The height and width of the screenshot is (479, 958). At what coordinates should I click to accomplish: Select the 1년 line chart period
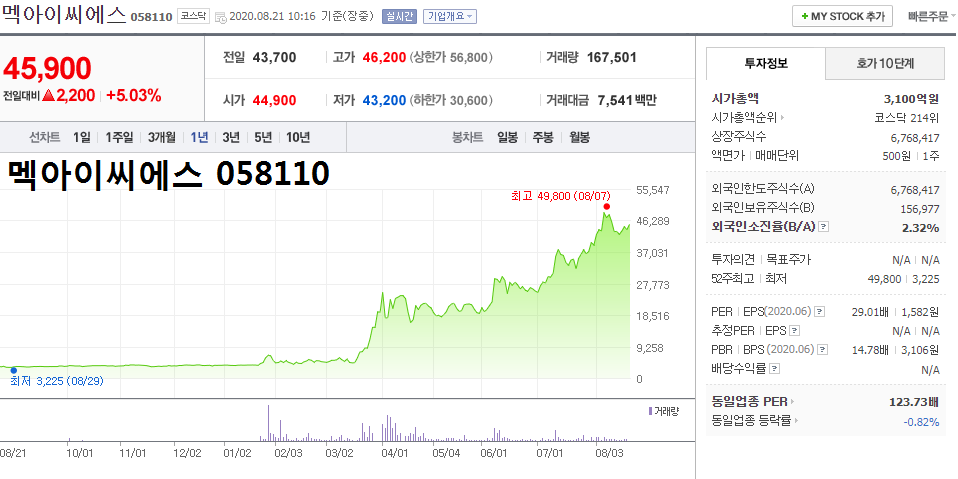(x=199, y=137)
